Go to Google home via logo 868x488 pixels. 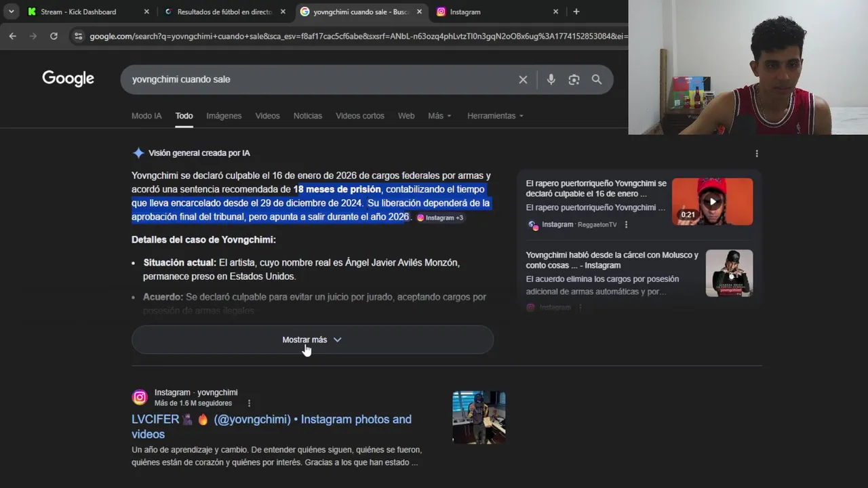(x=68, y=79)
